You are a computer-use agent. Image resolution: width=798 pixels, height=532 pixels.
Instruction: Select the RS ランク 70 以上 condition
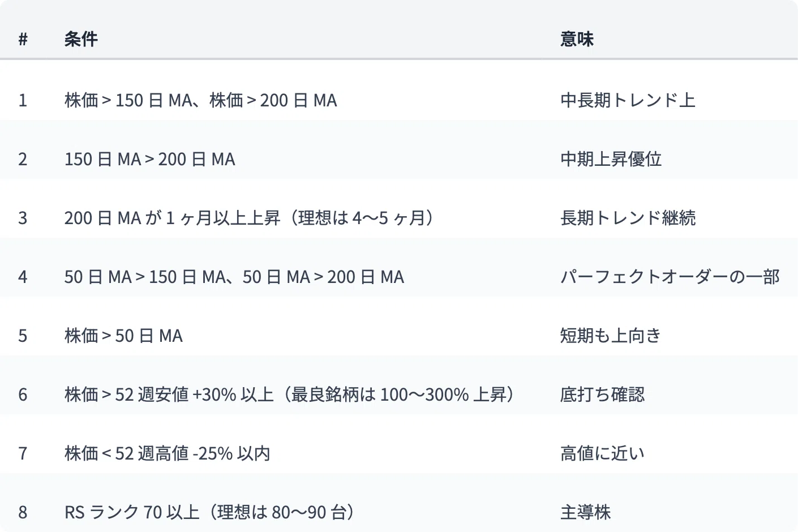pyautogui.click(x=209, y=512)
